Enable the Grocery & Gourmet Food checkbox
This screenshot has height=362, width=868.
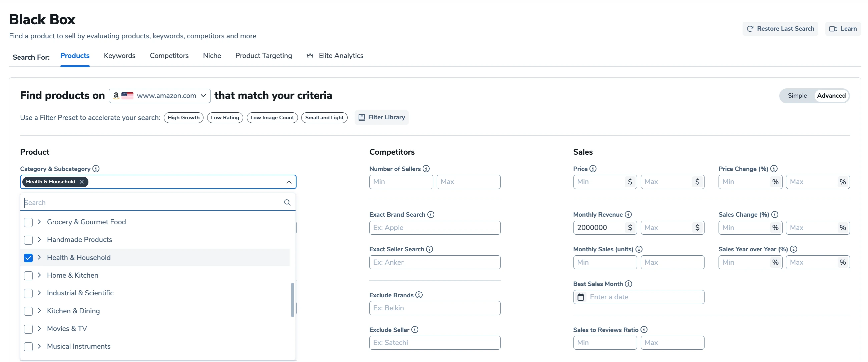28,222
